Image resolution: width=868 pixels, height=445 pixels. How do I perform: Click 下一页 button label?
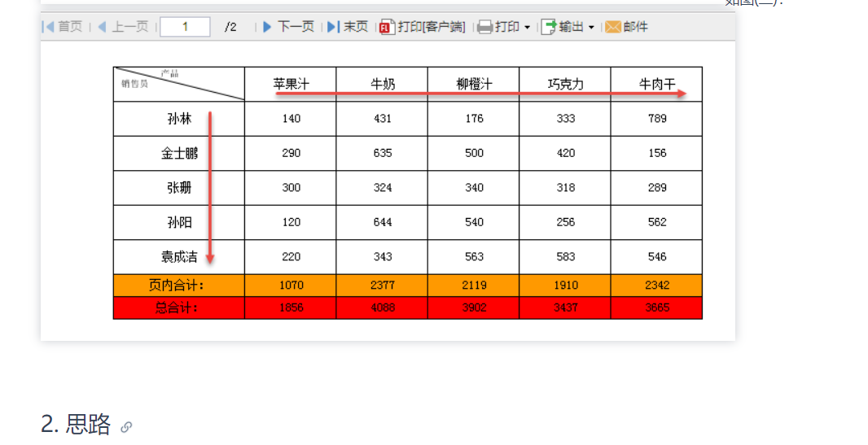click(x=296, y=27)
